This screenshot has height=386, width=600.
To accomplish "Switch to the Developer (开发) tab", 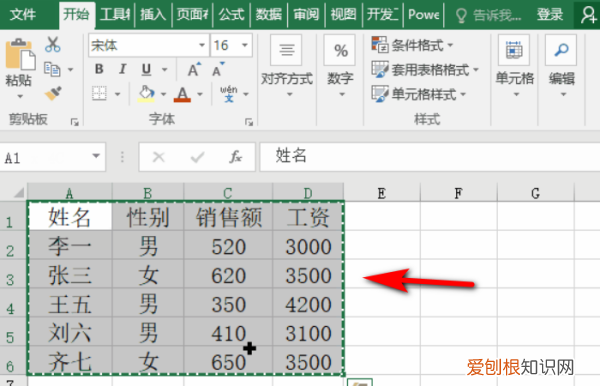I will click(382, 15).
